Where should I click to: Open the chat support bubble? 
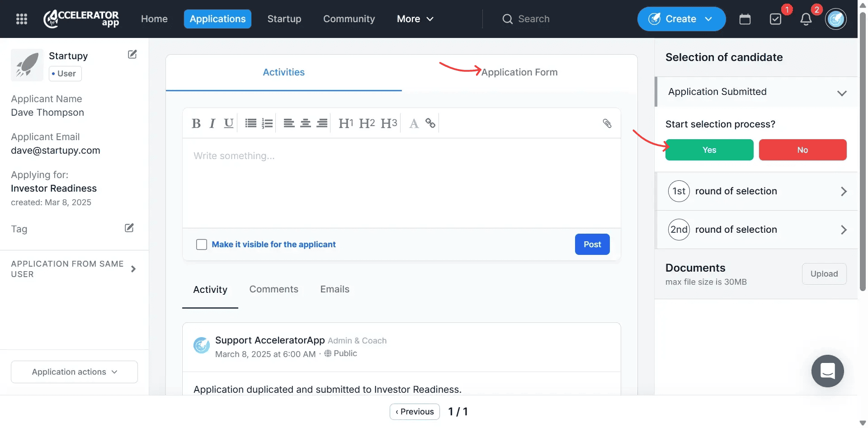[827, 371]
